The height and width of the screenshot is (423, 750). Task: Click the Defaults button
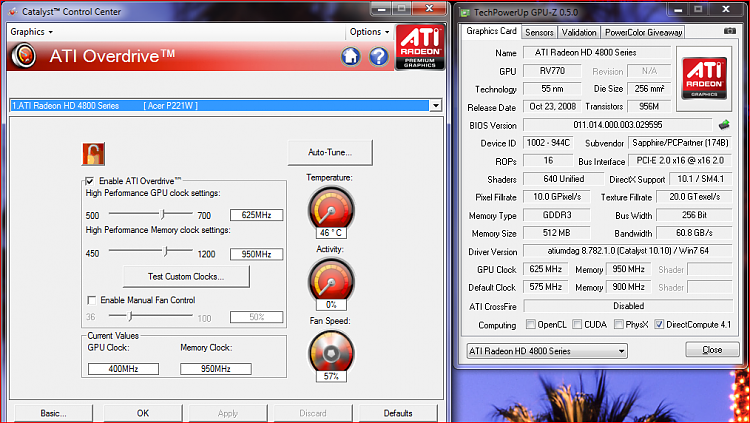[x=398, y=413]
